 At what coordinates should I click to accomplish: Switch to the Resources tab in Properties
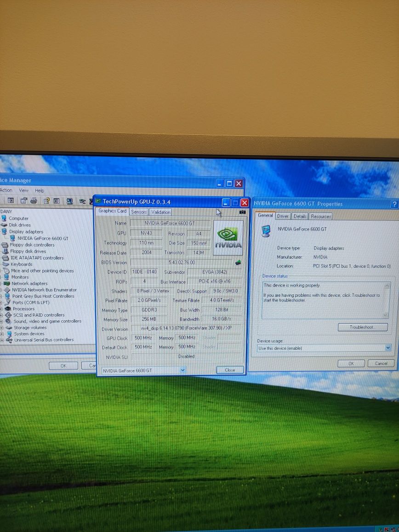click(321, 216)
